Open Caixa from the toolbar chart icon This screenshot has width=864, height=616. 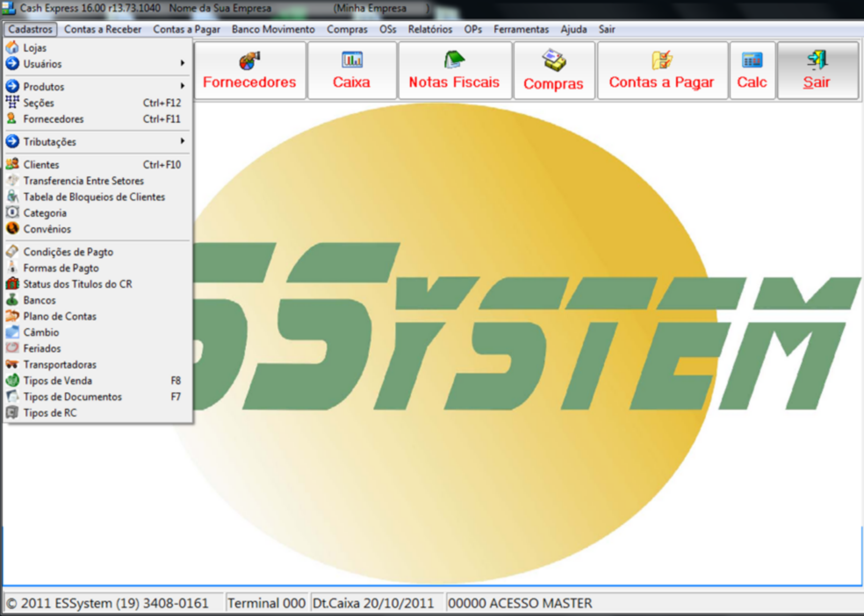pos(352,60)
